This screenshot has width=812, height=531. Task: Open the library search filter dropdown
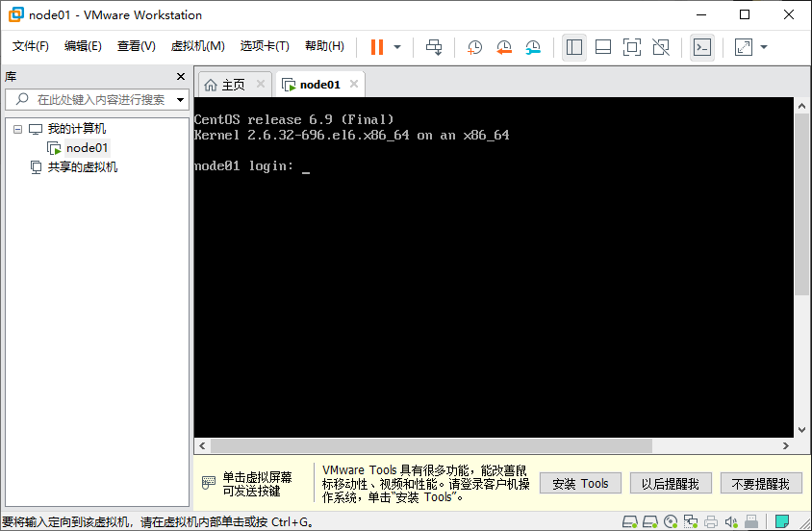(x=180, y=99)
